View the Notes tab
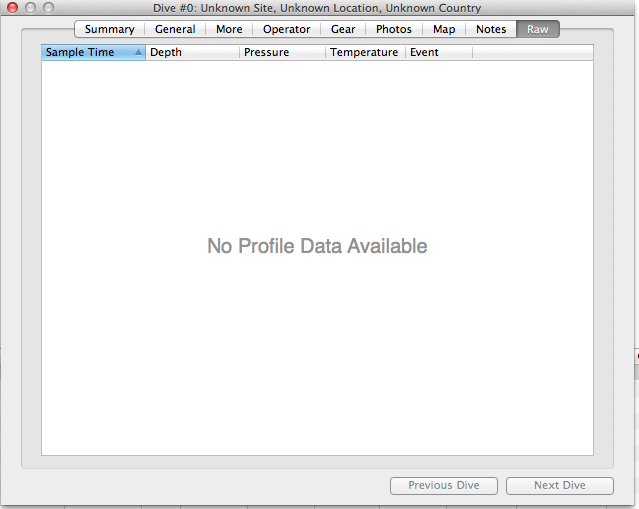 point(491,29)
